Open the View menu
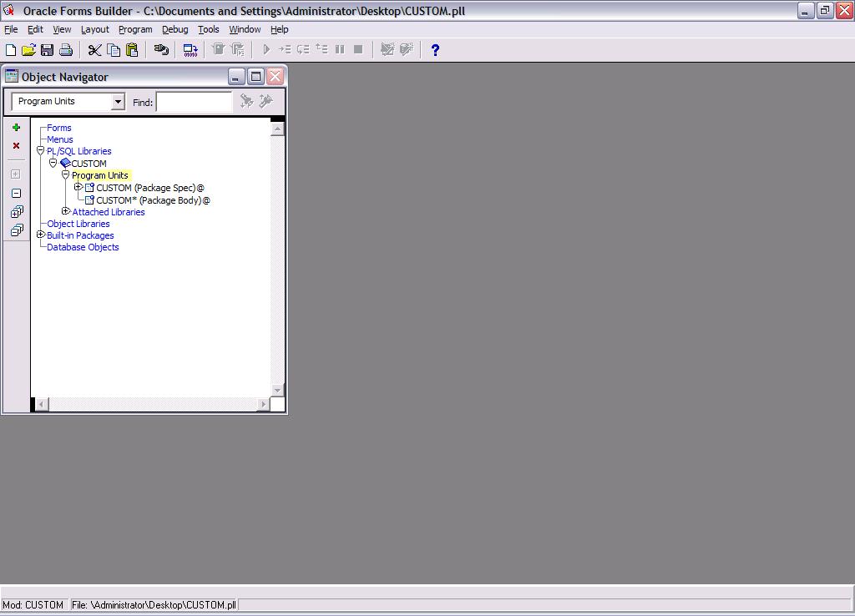The width and height of the screenshot is (855, 616). (x=62, y=29)
